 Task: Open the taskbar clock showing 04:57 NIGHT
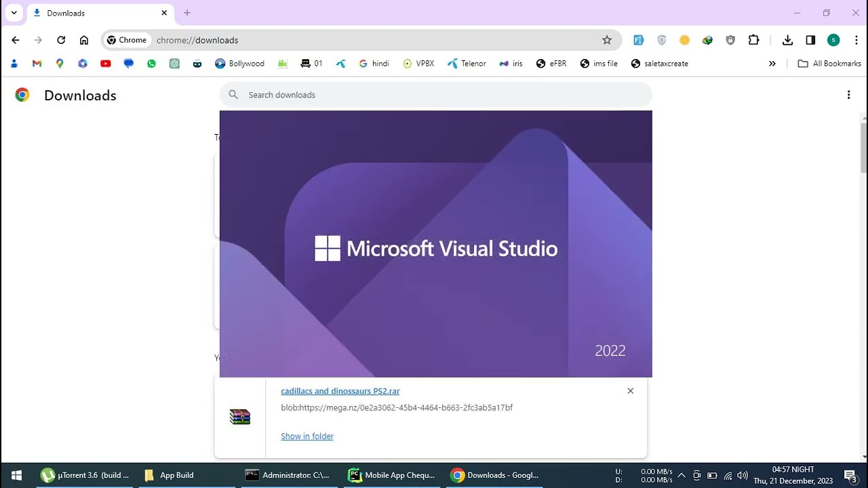pos(793,475)
